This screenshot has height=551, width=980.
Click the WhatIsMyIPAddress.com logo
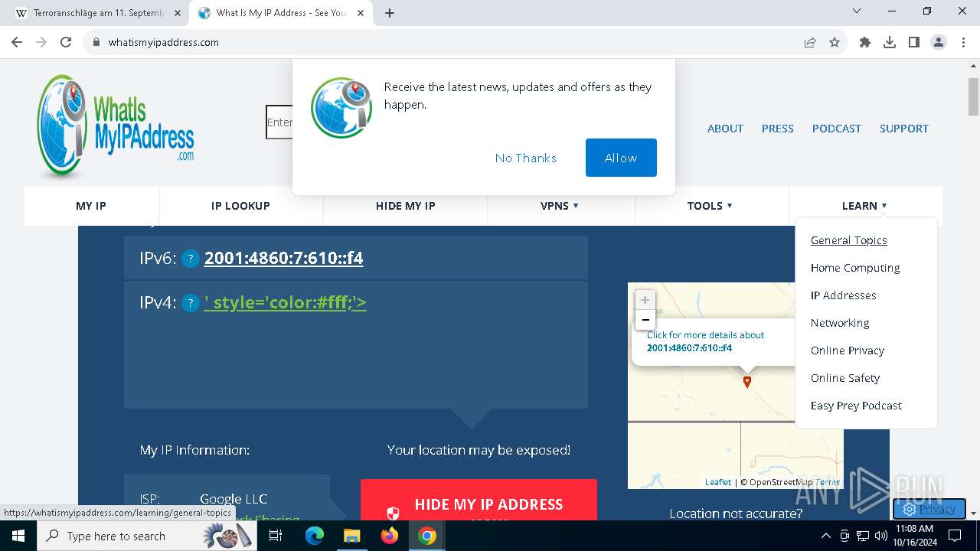116,126
